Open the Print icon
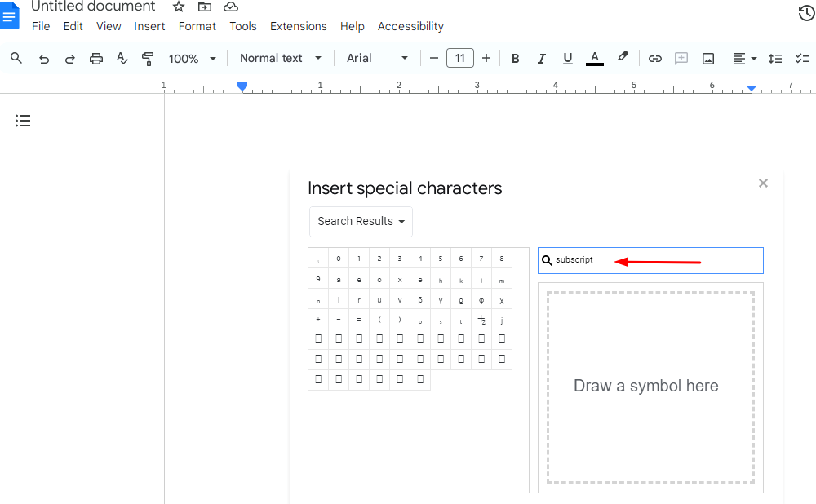The height and width of the screenshot is (504, 816). (x=96, y=58)
